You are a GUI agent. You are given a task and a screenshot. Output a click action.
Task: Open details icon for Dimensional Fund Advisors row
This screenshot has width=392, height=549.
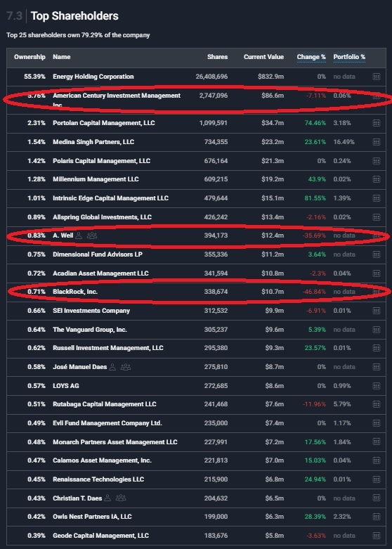pyautogui.click(x=377, y=254)
